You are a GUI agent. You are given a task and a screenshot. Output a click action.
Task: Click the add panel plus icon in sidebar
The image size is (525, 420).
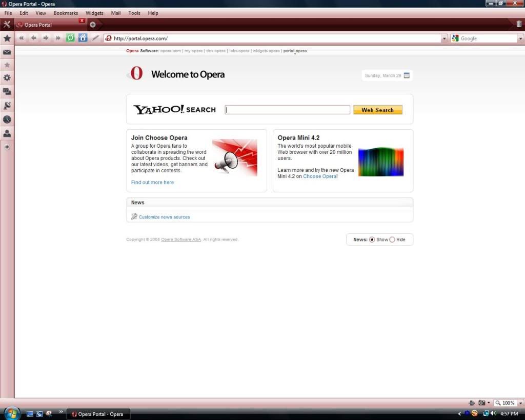click(x=7, y=147)
